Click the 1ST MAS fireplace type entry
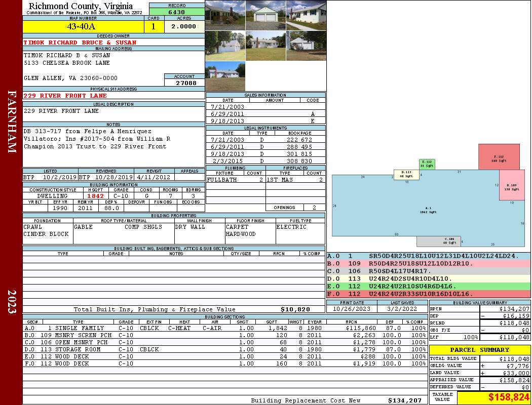The image size is (532, 405). (280, 180)
